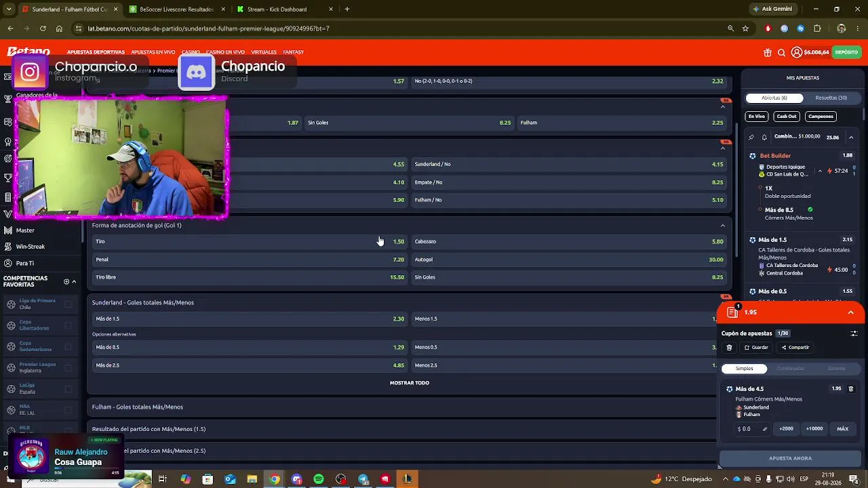The height and width of the screenshot is (488, 868).
Task: Switch to the BeSoccer Livescore browser tab
Action: pos(176,9)
